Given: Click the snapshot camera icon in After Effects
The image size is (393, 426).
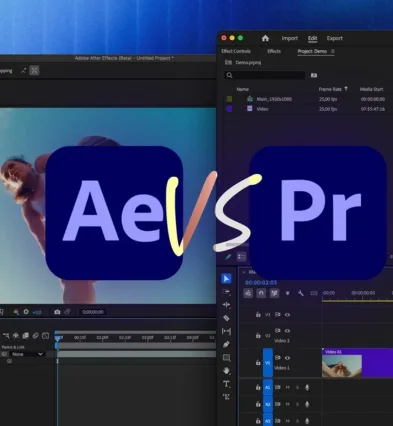Looking at the screenshot, I should point(57,312).
